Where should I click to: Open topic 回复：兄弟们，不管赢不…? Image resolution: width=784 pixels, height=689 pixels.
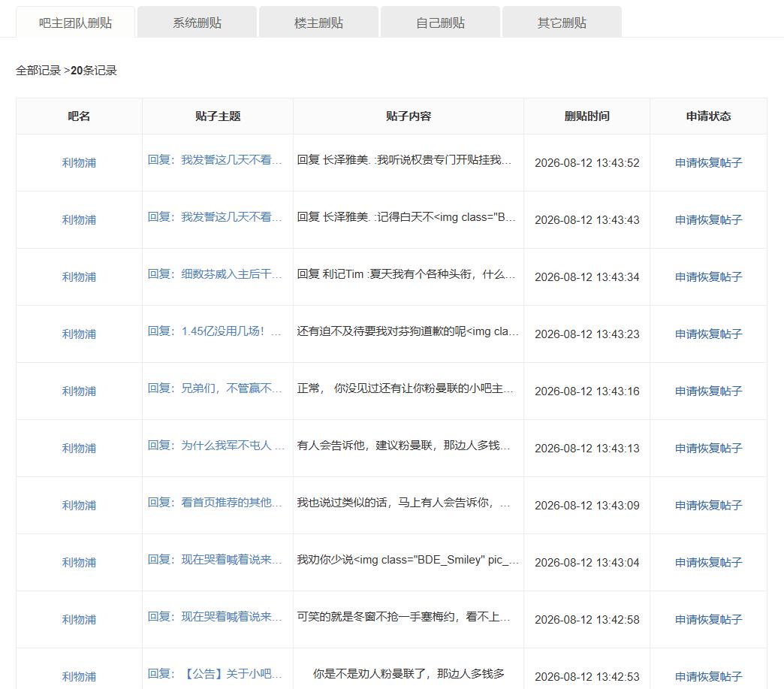coord(215,388)
